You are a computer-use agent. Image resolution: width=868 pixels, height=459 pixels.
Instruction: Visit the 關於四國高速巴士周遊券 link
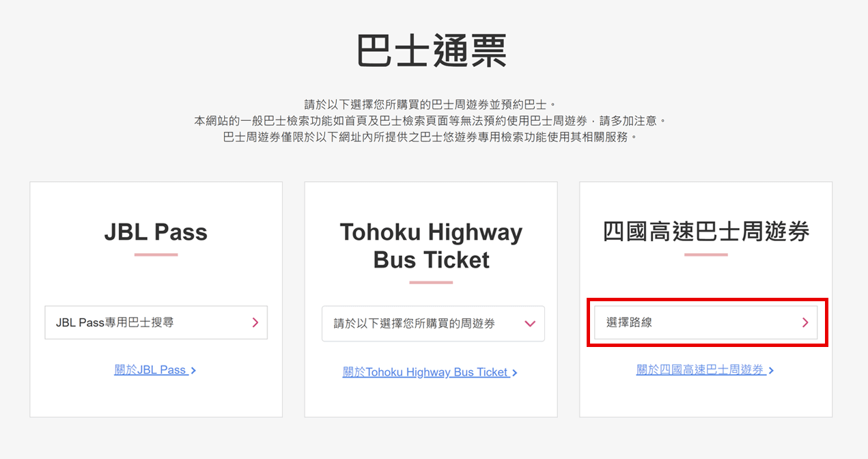tap(700, 370)
